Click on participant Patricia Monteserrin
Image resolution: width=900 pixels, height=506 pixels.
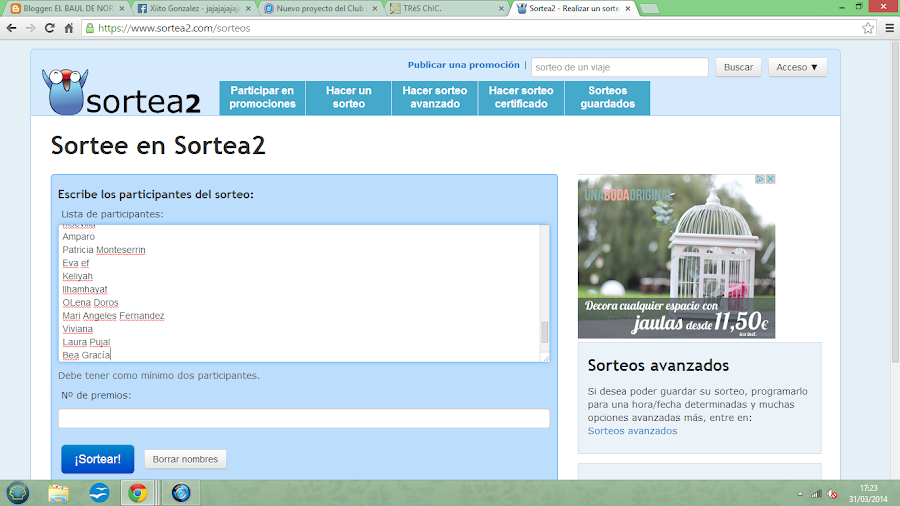(104, 250)
